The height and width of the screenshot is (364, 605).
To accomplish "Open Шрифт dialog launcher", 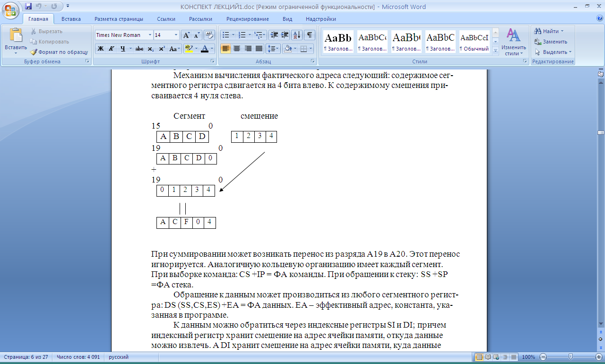I will [213, 61].
